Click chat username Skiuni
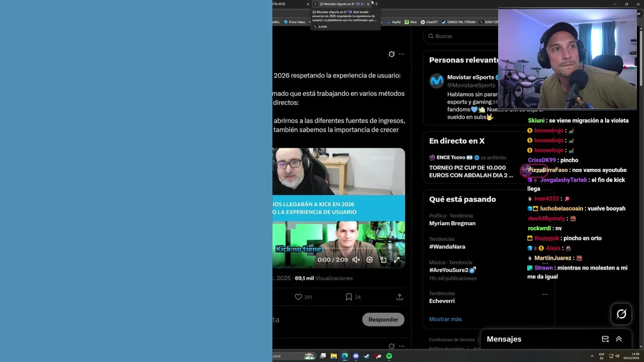 pyautogui.click(x=536, y=121)
